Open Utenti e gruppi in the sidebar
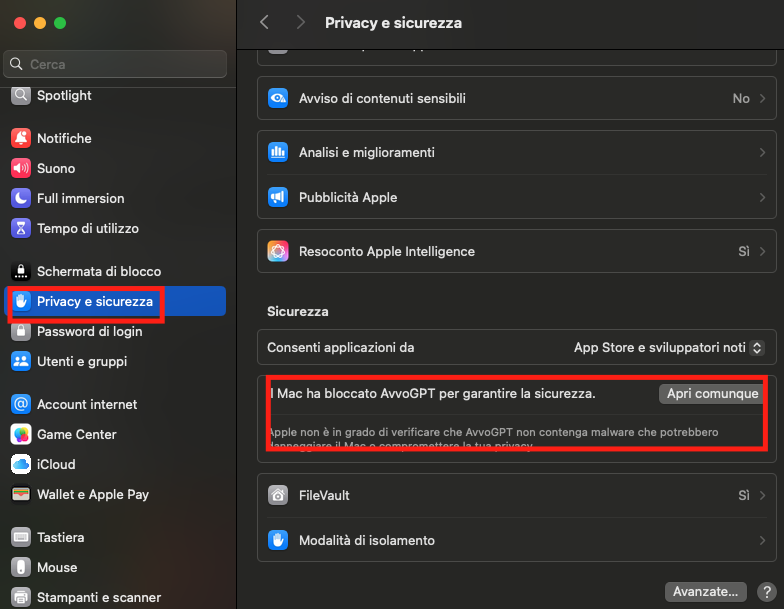The width and height of the screenshot is (784, 609). pos(81,361)
